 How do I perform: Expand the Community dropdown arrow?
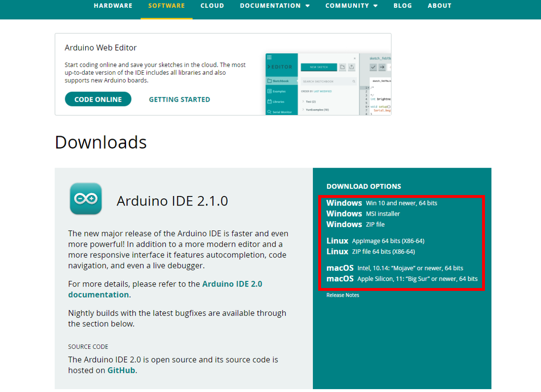375,6
